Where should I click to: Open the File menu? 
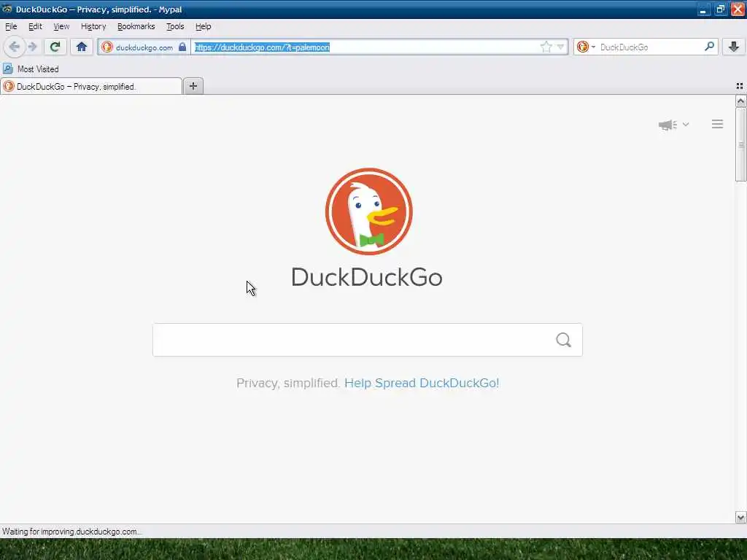coord(11,26)
